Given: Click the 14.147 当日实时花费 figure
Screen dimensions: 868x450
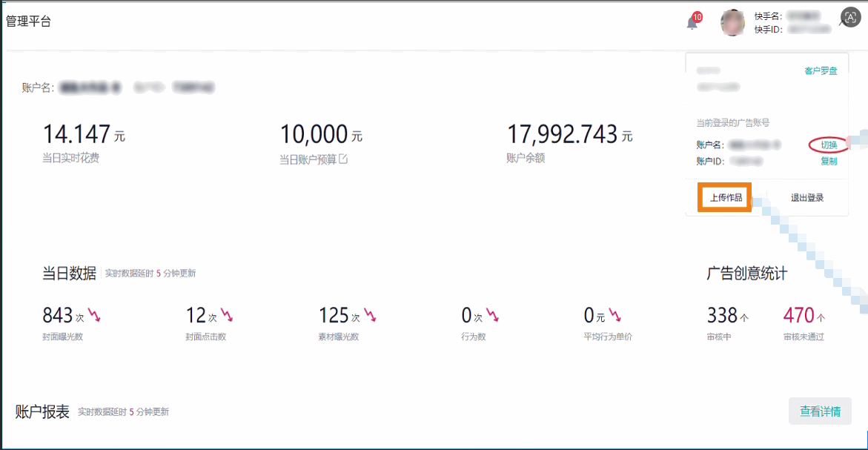Looking at the screenshot, I should point(77,135).
